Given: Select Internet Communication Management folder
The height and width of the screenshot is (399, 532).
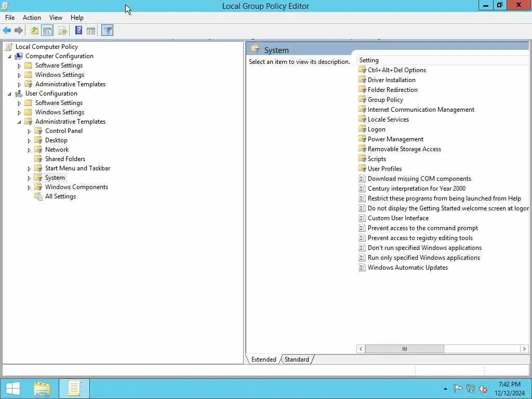Looking at the screenshot, I should click(421, 110).
